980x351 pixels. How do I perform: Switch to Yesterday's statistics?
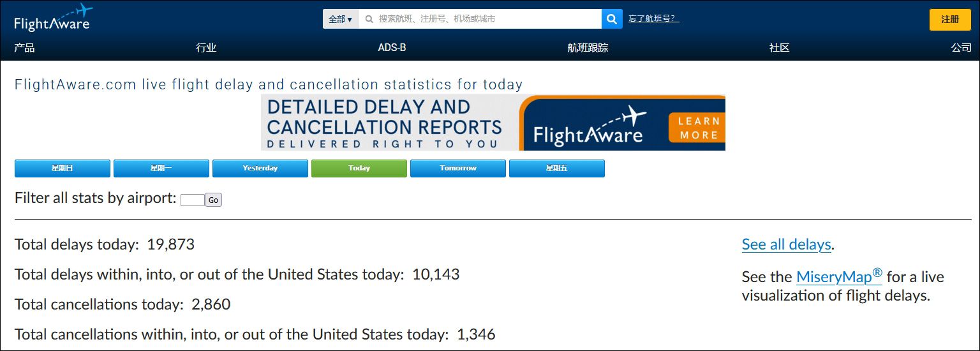[x=260, y=168]
